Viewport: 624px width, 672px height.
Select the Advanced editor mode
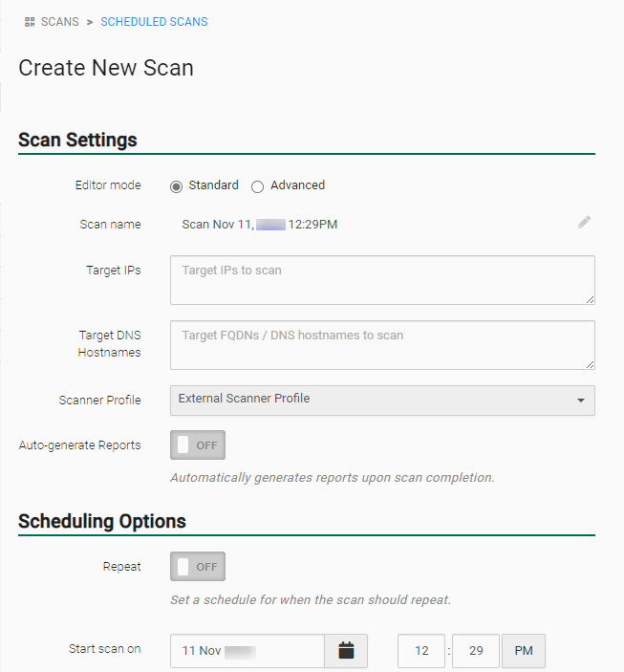pos(257,186)
